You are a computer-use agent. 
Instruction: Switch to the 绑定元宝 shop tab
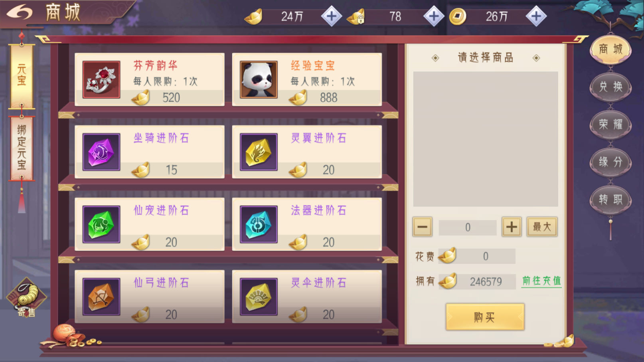coord(22,148)
